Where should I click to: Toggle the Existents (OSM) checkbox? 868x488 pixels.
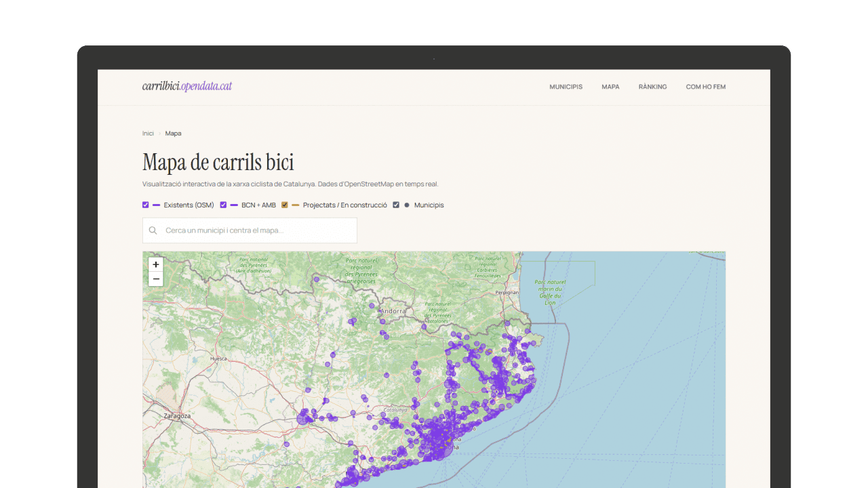(x=146, y=205)
